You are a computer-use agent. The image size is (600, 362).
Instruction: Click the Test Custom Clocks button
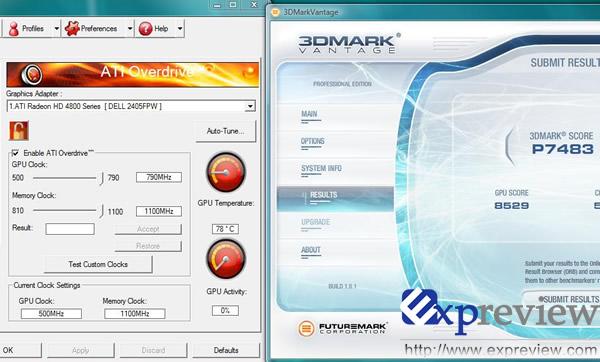coord(98,264)
